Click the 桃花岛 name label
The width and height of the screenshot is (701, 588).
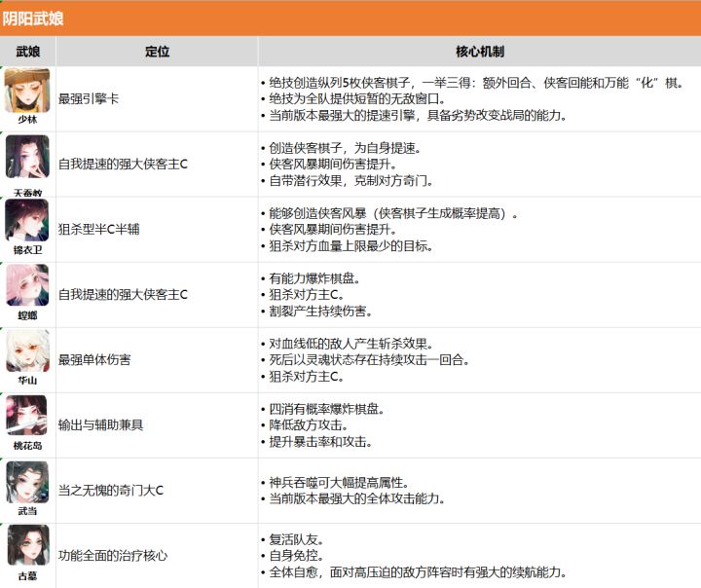27,446
